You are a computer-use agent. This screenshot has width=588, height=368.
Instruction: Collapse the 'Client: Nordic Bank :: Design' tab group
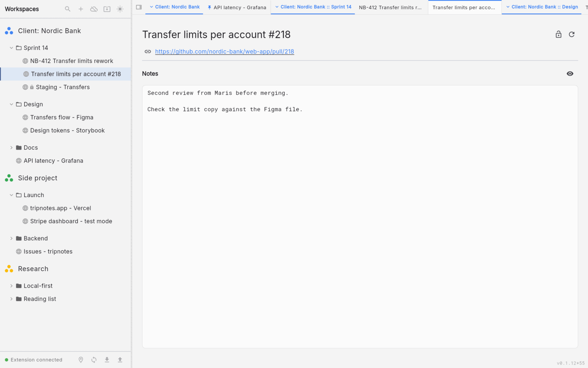pyautogui.click(x=508, y=7)
